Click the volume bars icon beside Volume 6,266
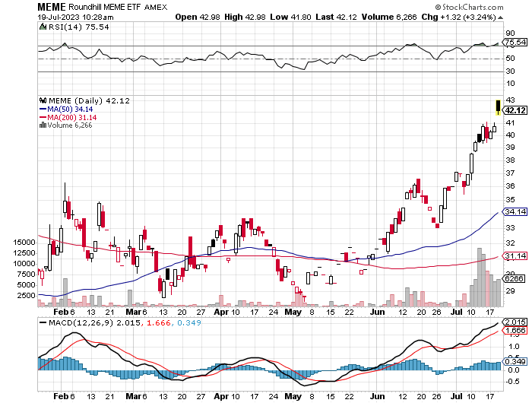532x403 pixels. (43, 125)
